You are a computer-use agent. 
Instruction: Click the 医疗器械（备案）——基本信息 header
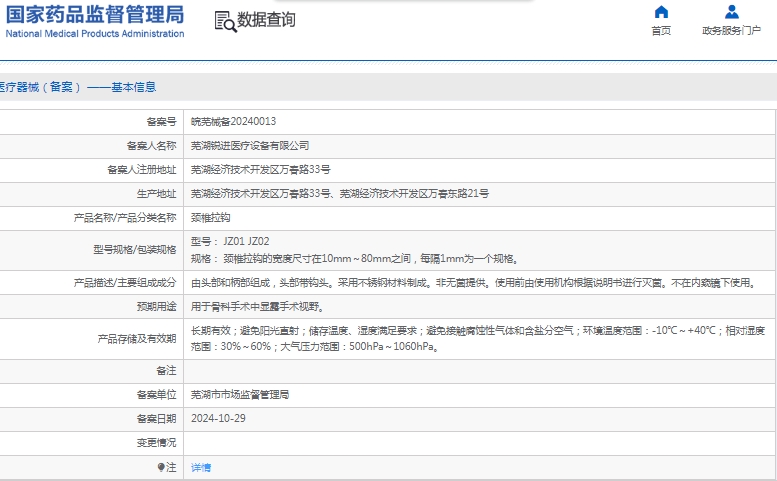tap(78, 87)
